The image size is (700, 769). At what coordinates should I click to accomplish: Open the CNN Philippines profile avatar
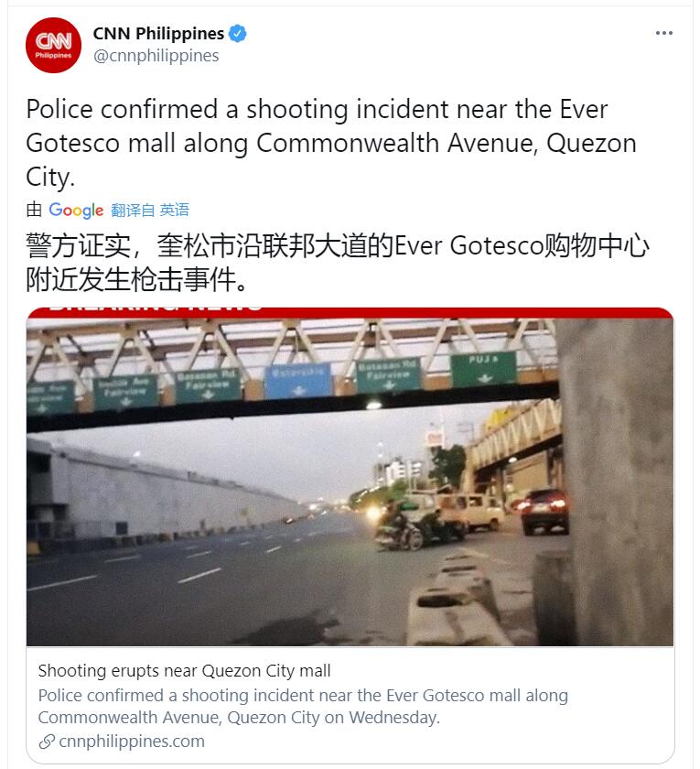click(x=53, y=45)
